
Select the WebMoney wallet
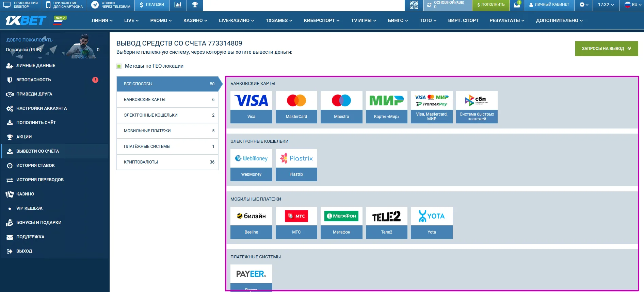(251, 165)
